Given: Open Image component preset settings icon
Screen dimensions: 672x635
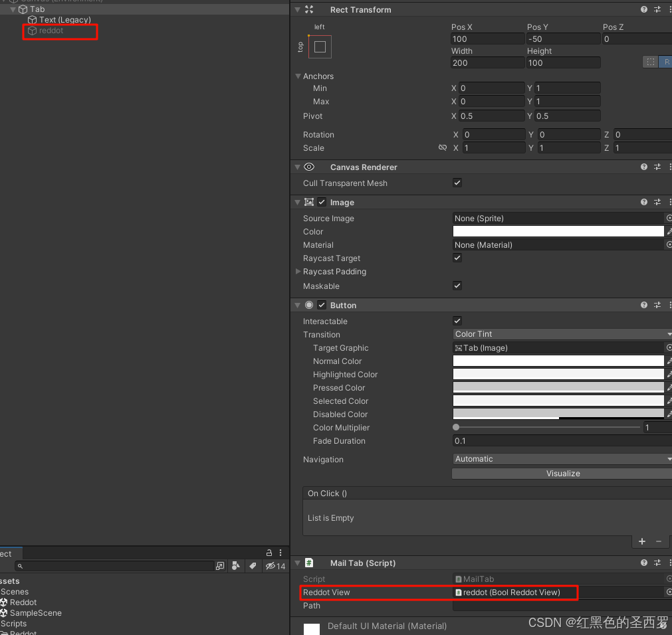Looking at the screenshot, I should [x=657, y=202].
